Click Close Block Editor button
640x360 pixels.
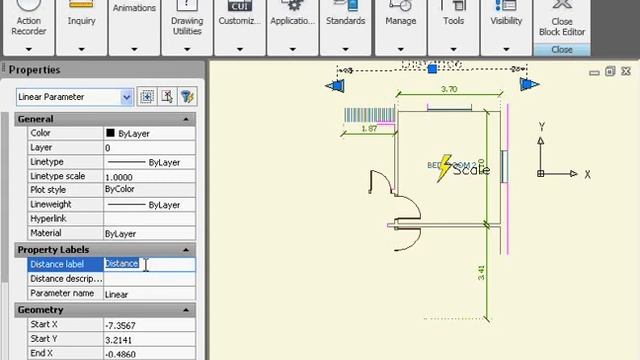[562, 20]
